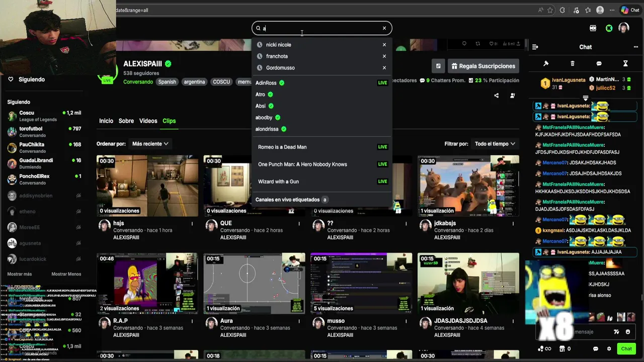644x362 pixels.
Task: Open the browser profile avatar icon
Action: point(600,10)
